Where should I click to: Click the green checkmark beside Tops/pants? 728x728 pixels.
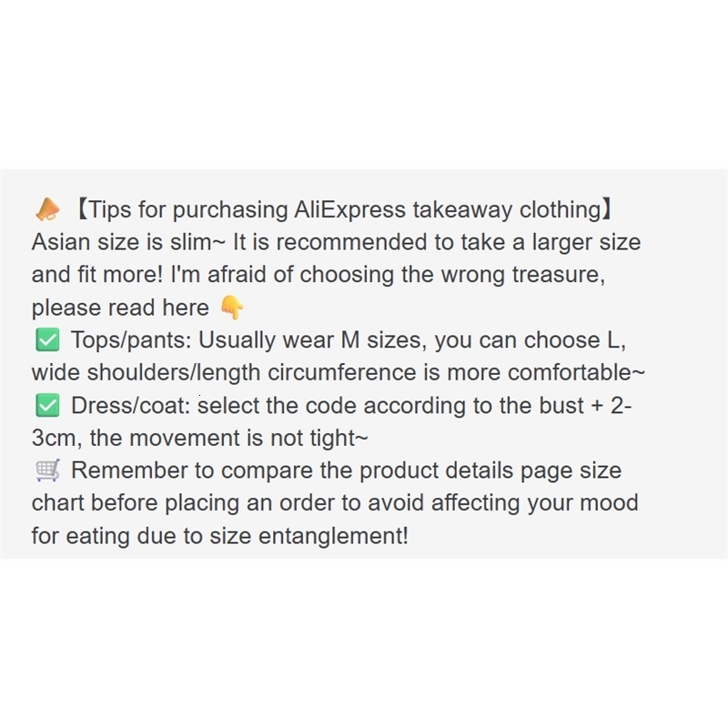(46, 341)
